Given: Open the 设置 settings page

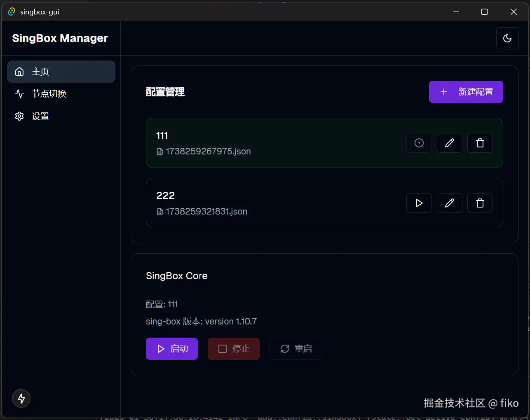Looking at the screenshot, I should pyautogui.click(x=61, y=116).
